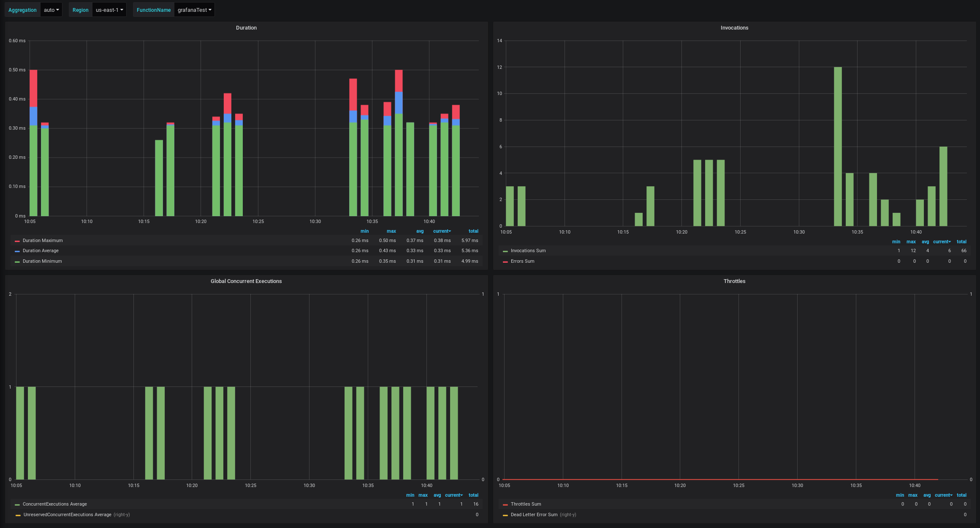Toggle the Throttles Sum legend series
This screenshot has width=980, height=528.
tap(526, 504)
